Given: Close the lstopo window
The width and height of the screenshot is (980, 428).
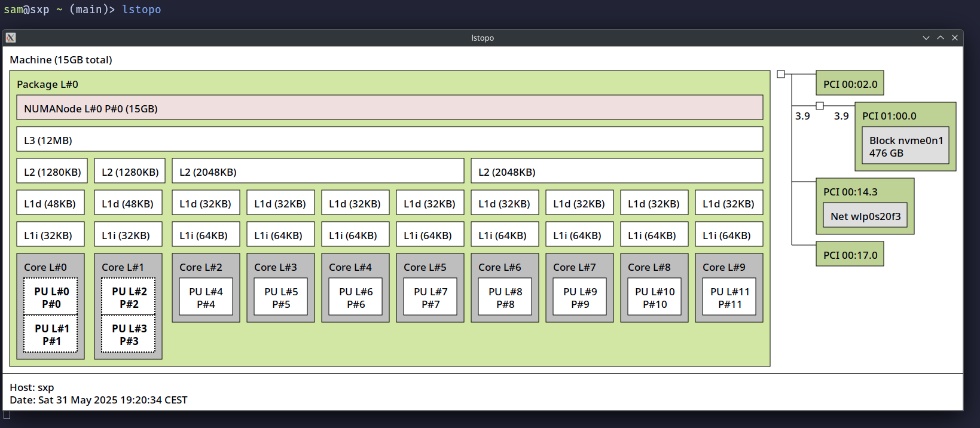Looking at the screenshot, I should point(955,38).
